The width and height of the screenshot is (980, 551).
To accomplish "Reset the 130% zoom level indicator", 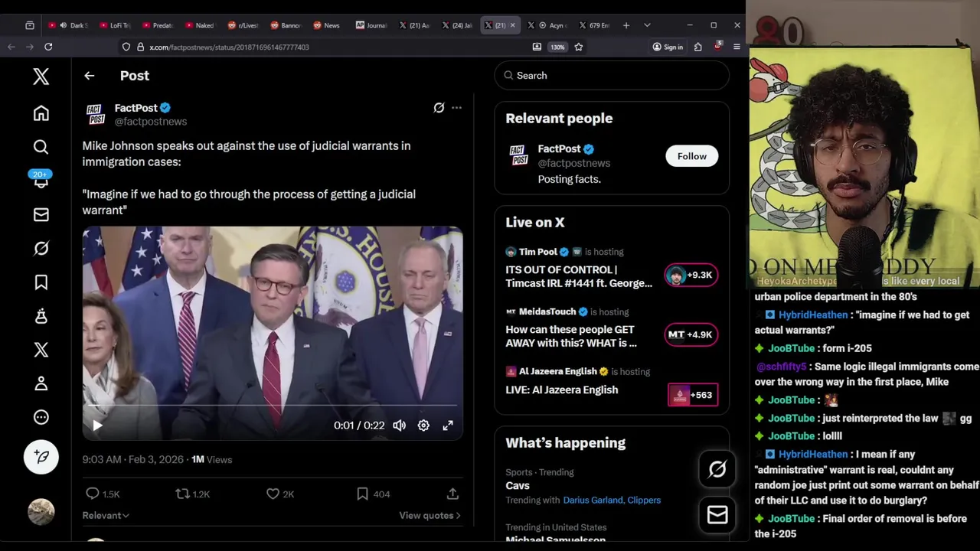I will 558,47.
